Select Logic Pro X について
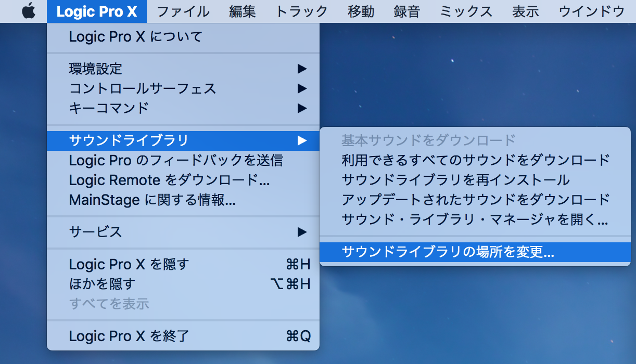Viewport: 636px width, 364px height. coord(135,37)
